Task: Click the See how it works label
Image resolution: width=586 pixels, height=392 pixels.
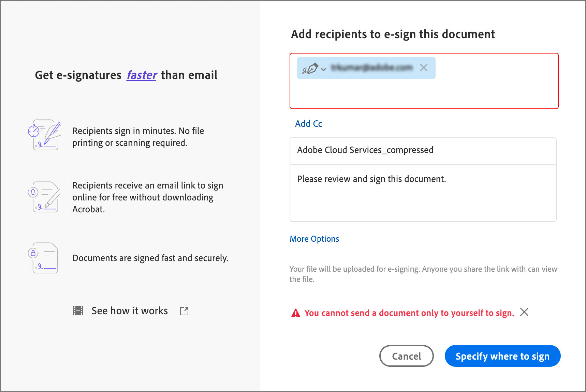Action: point(129,311)
